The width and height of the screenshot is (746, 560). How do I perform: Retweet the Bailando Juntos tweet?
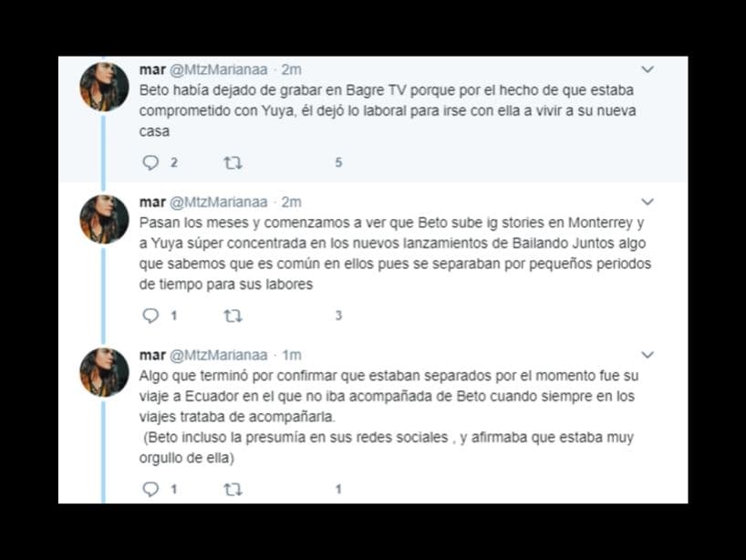pyautogui.click(x=233, y=316)
